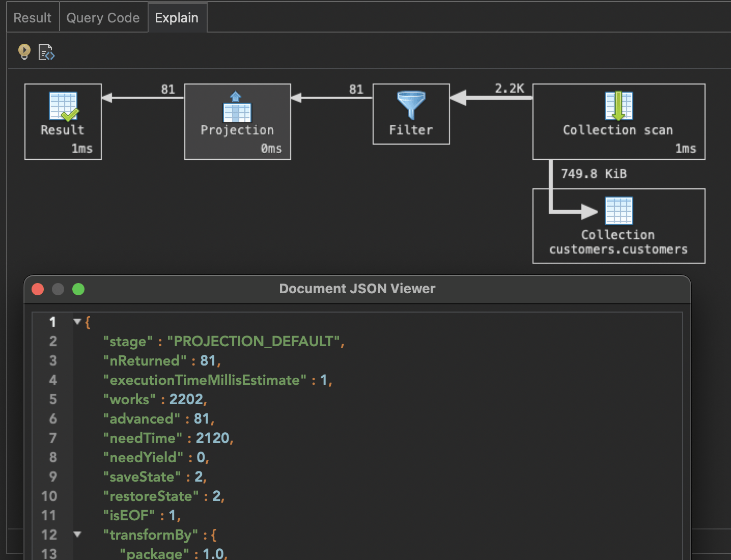Select the Collection scan stage icon
The width and height of the screenshot is (731, 560).
(x=618, y=105)
